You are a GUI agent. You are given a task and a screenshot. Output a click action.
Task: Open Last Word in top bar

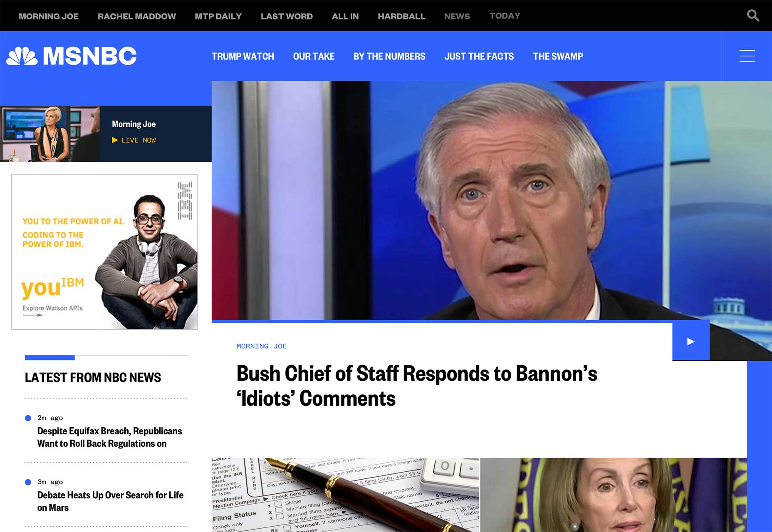(287, 16)
